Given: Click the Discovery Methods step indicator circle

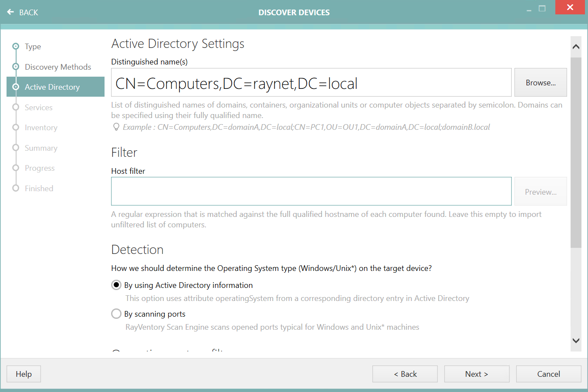Looking at the screenshot, I should [x=15, y=67].
